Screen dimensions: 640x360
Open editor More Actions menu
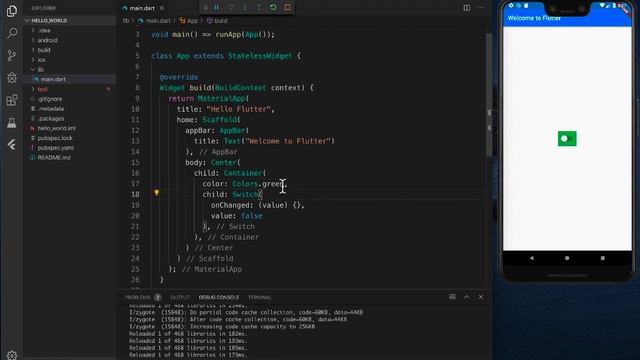pyautogui.click(x=481, y=8)
